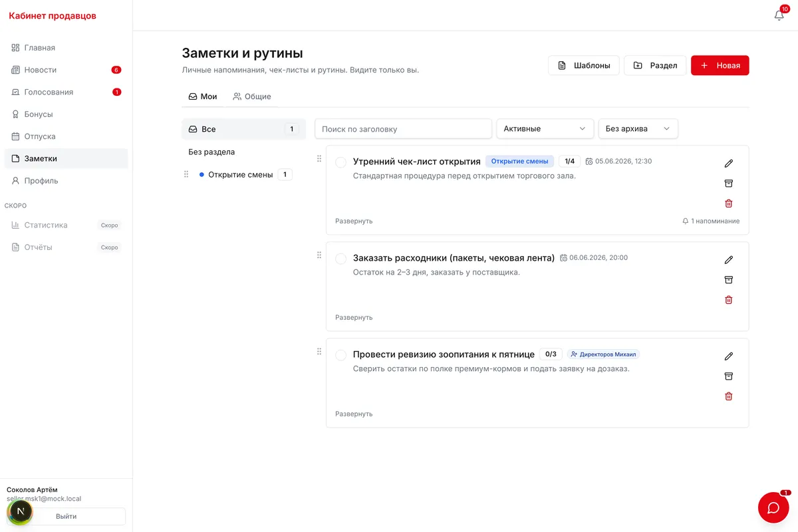The height and width of the screenshot is (532, 798).
Task: Create a note with 'Новая' button
Action: (720, 65)
